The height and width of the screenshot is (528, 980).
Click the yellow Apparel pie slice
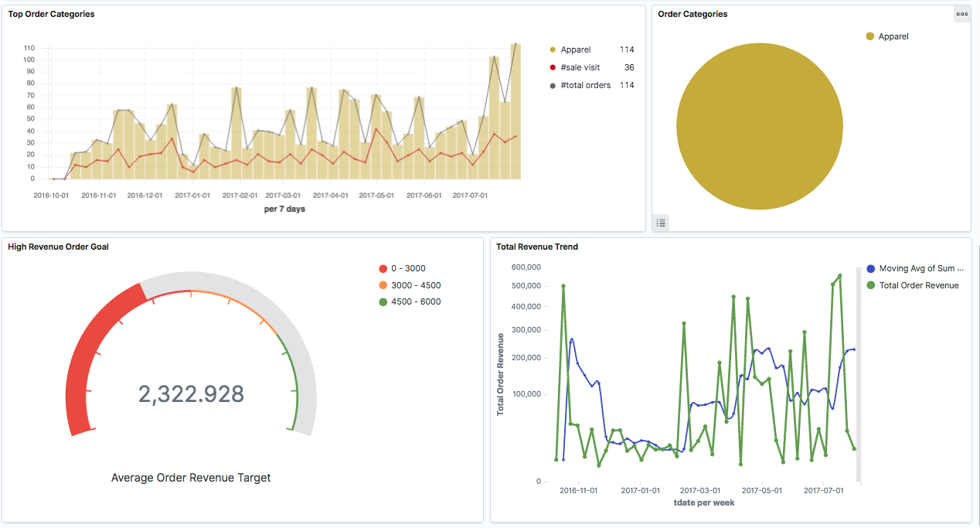click(x=759, y=126)
